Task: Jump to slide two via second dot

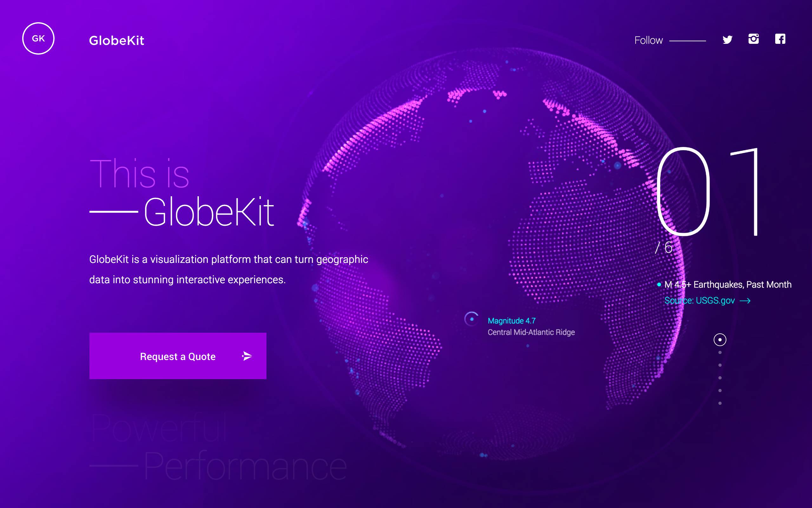Action: coord(720,352)
